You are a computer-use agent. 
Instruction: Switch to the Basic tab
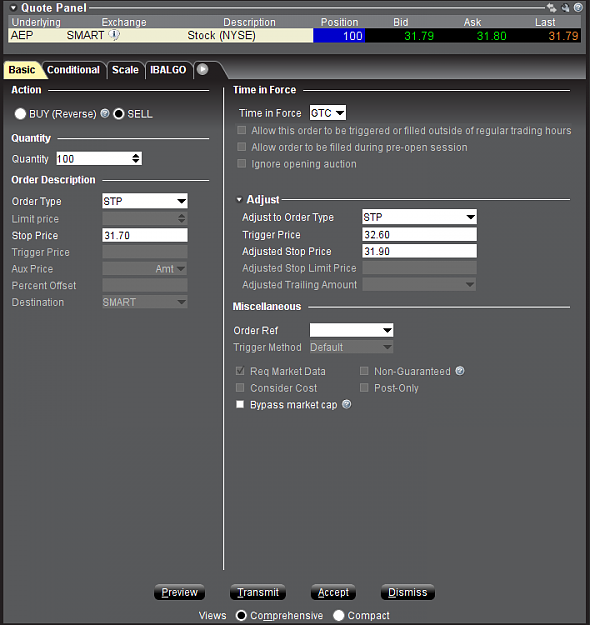22,70
